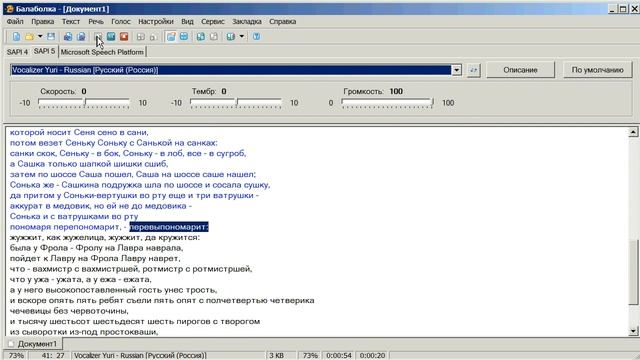Click the Описание button
The width and height of the screenshot is (640, 360).
tap(520, 70)
